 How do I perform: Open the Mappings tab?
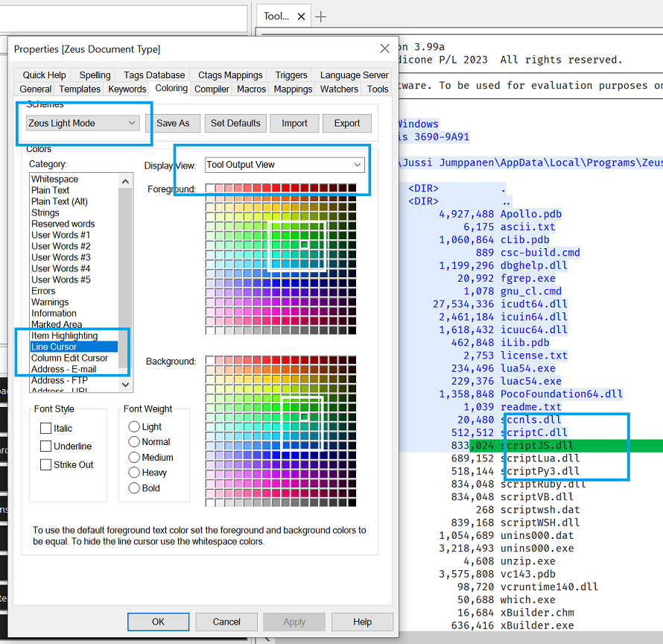[293, 89]
